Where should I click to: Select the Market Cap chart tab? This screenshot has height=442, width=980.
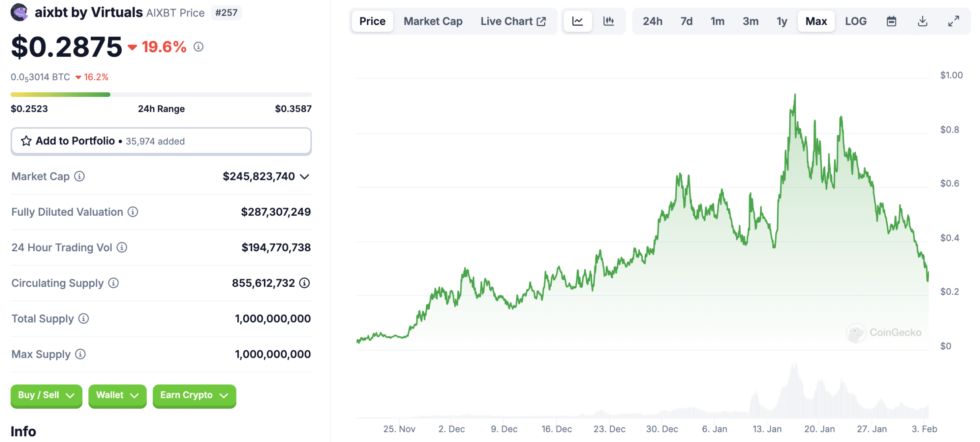[x=433, y=21]
